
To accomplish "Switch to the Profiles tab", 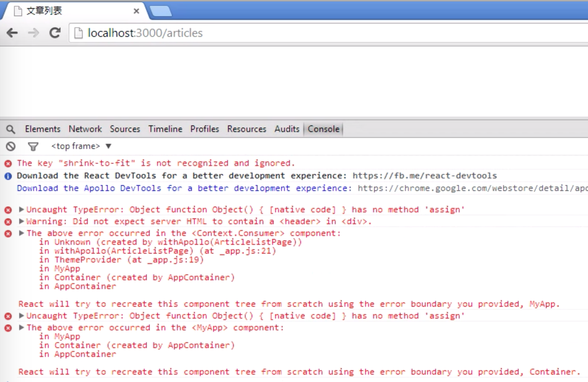I will point(205,129).
